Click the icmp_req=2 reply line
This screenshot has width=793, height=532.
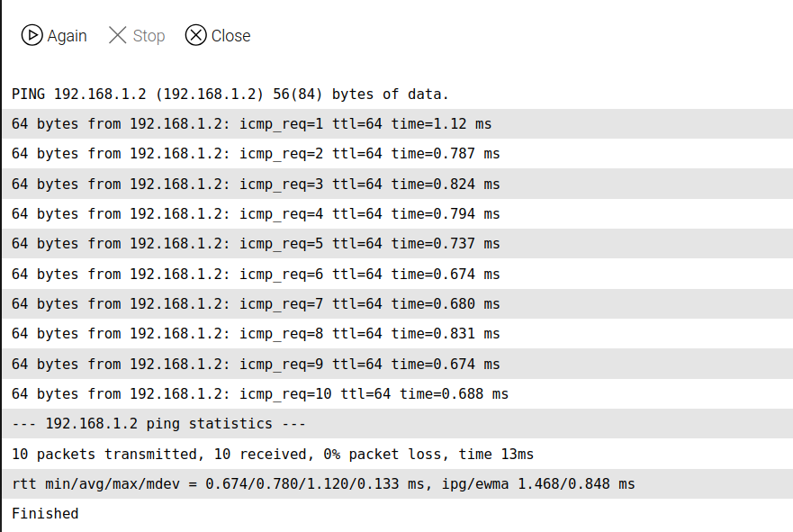coord(256,154)
